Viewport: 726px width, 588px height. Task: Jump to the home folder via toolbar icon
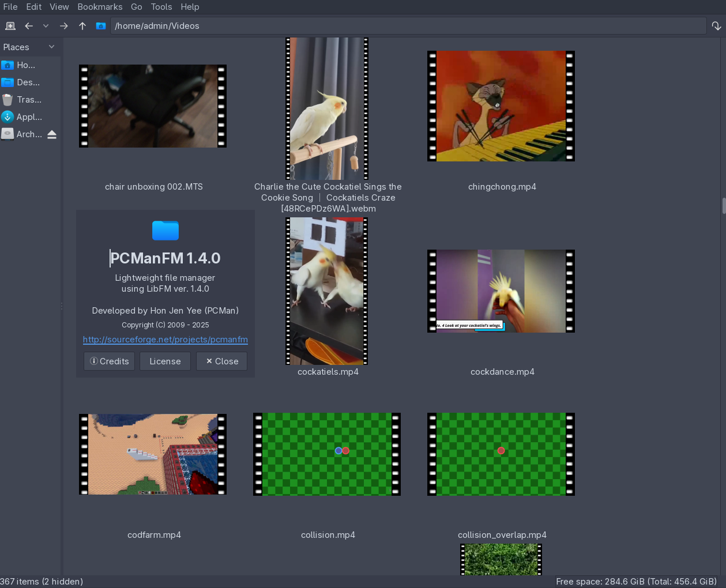[101, 26]
